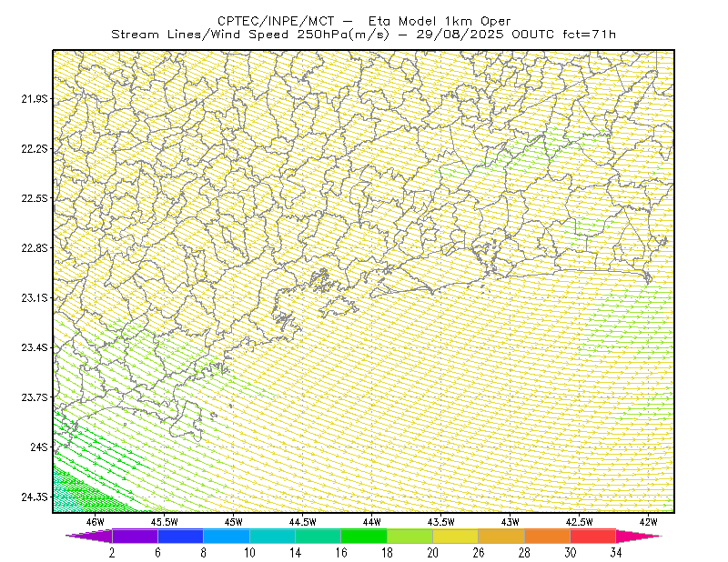The image size is (728, 562).
Task: Click legend value 10
Action: 249,553
